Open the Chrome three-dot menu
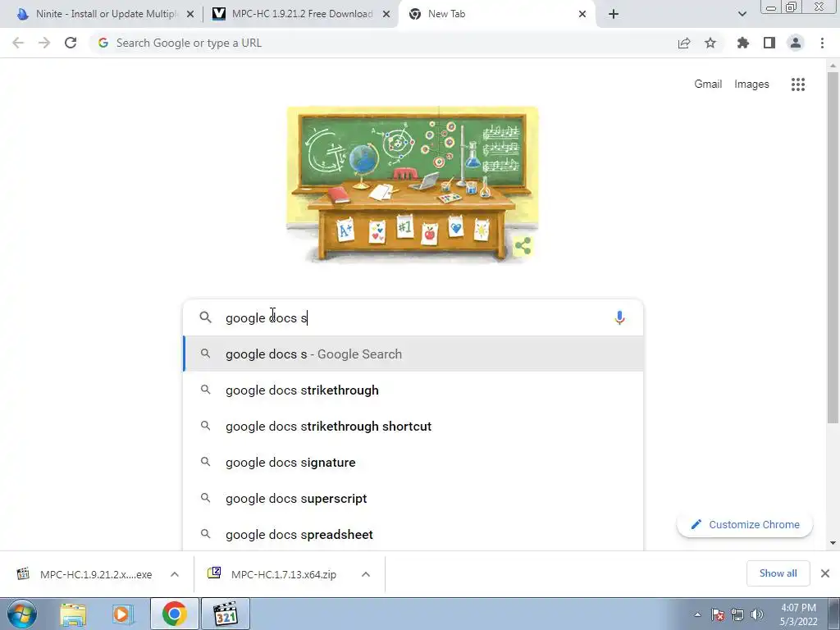Image resolution: width=840 pixels, height=630 pixels. click(822, 43)
